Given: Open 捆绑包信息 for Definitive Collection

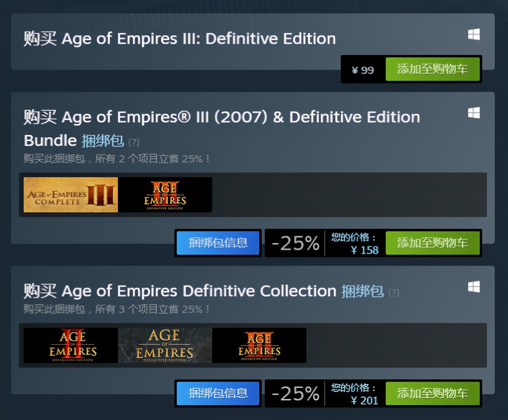Looking at the screenshot, I should click(x=218, y=393).
